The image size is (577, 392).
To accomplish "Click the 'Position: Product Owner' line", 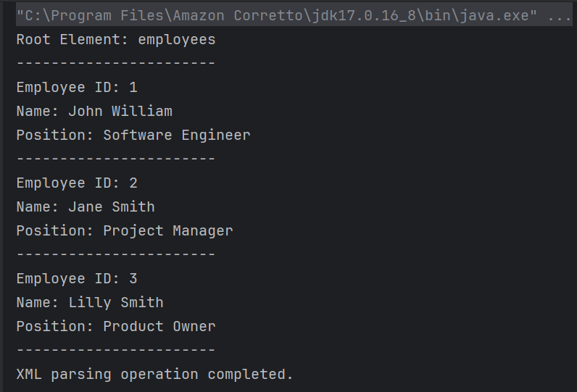I will (116, 327).
